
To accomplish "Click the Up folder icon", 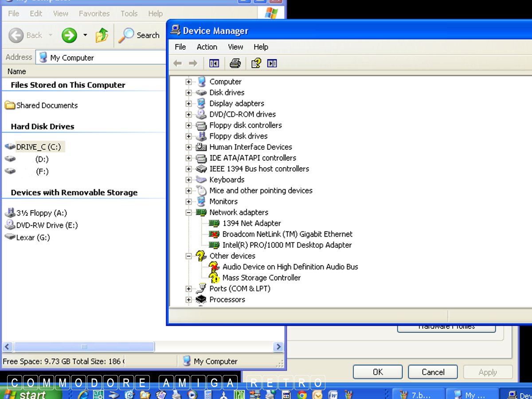I will [102, 35].
